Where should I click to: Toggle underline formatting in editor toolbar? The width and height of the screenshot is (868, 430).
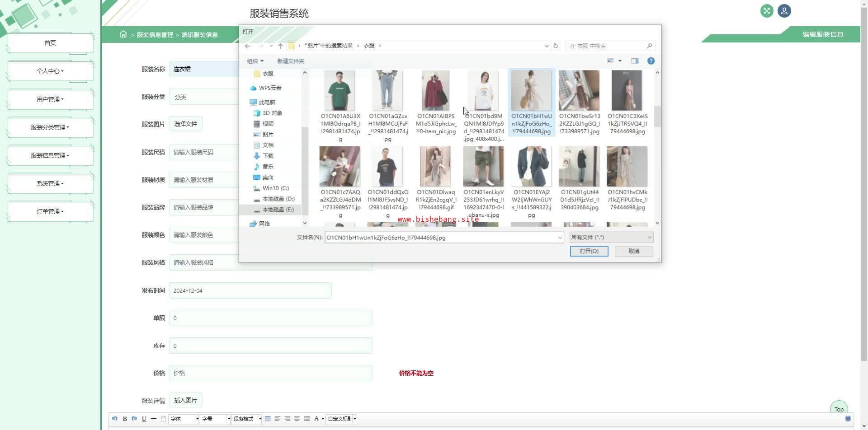pyautogui.click(x=144, y=419)
